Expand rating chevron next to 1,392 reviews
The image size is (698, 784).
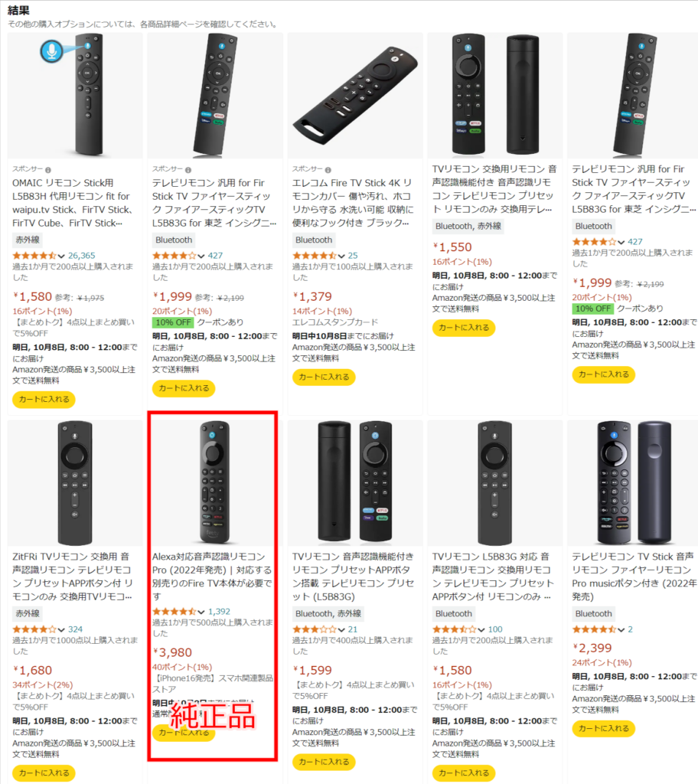point(201,612)
